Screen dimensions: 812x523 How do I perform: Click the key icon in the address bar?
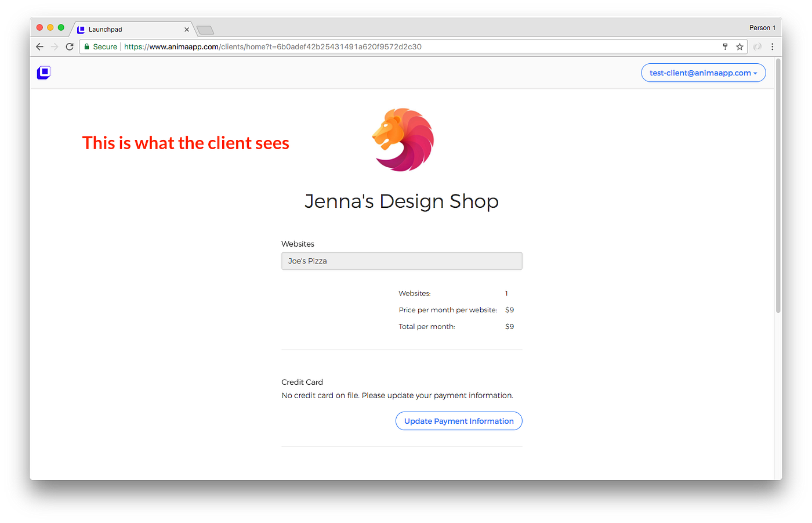pyautogui.click(x=725, y=47)
